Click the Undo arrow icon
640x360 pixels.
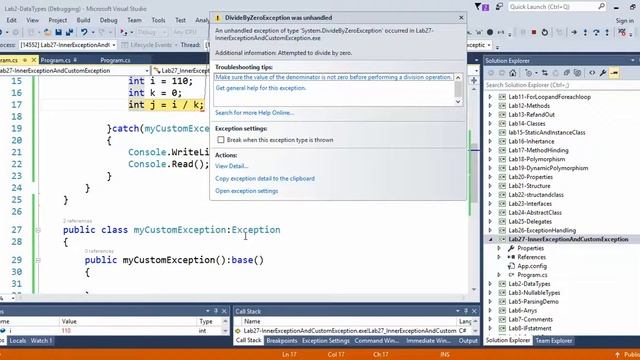[x=84, y=32]
